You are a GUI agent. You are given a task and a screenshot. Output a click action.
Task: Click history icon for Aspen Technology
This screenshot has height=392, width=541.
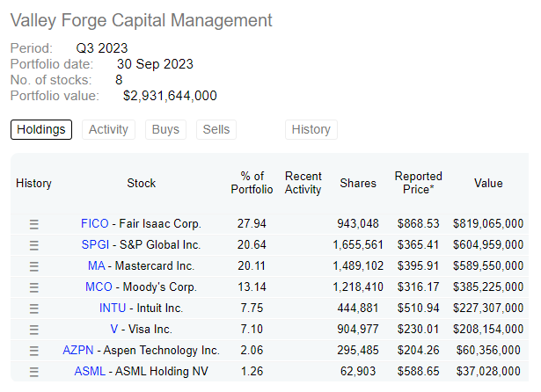[x=34, y=351]
